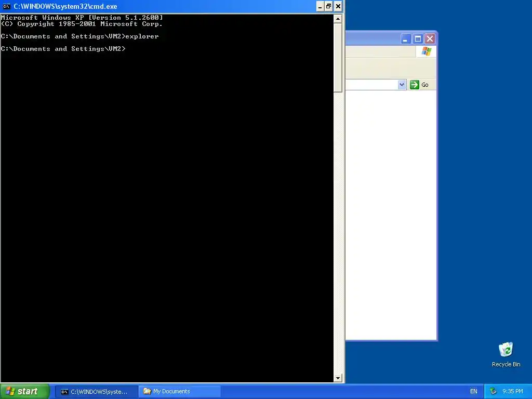
Task: Open the explorer address bar dropdown
Action: tap(402, 85)
